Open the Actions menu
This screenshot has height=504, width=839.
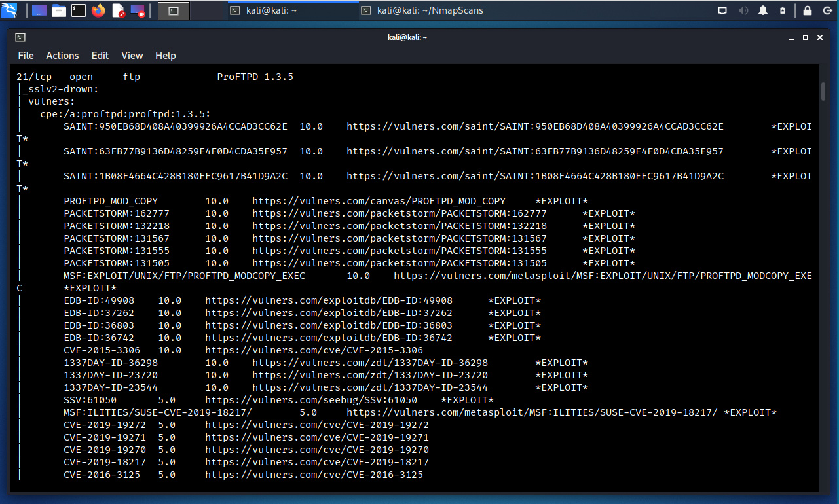coord(62,56)
